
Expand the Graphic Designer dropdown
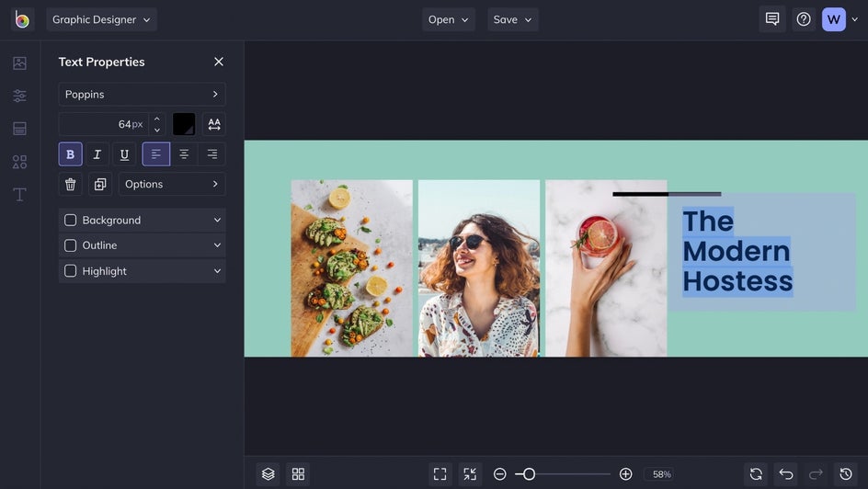(101, 19)
